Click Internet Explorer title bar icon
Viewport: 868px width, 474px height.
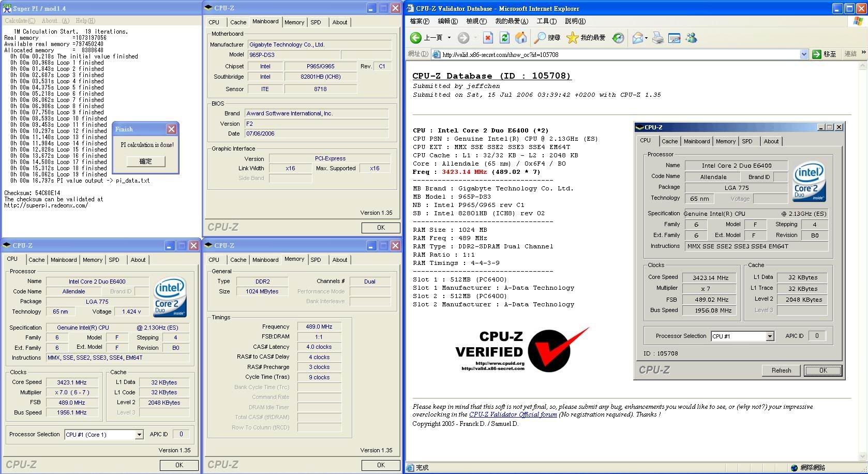pos(410,8)
